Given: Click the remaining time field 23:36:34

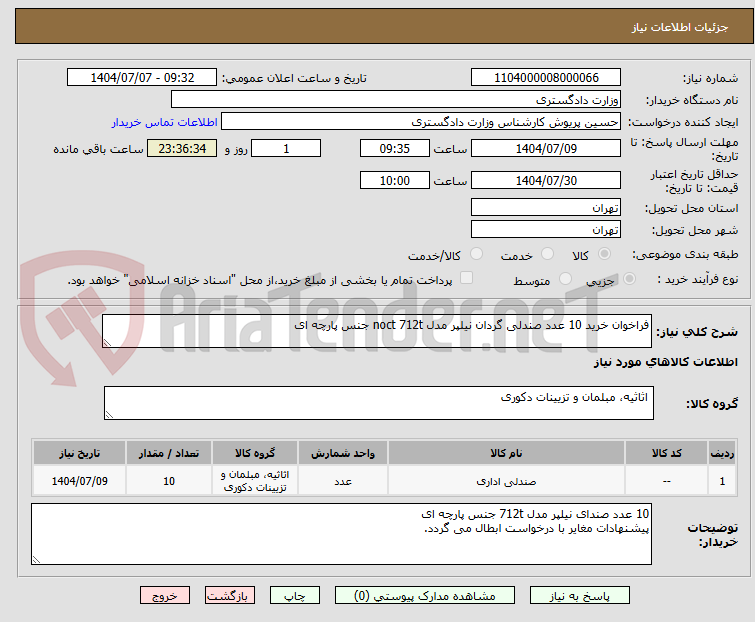Looking at the screenshot, I should 182,148.
